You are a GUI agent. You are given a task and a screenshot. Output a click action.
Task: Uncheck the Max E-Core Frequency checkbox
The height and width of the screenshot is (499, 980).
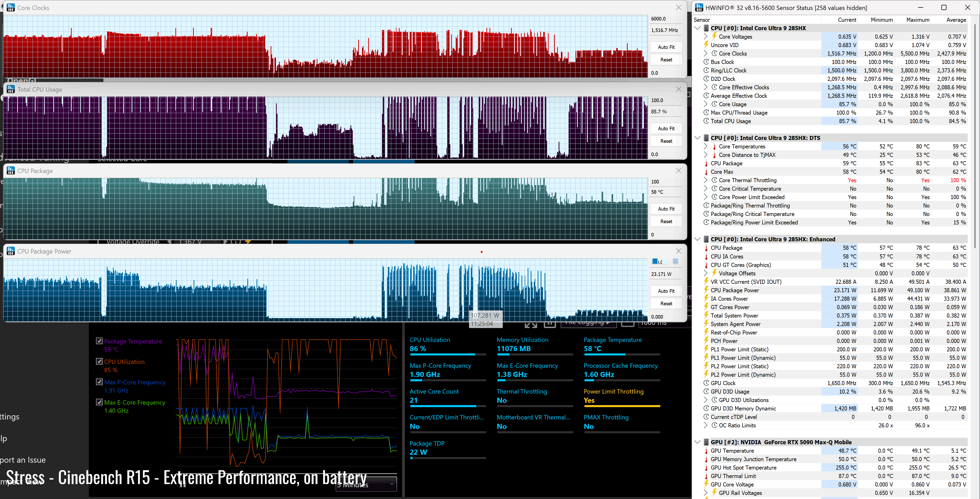[x=99, y=402]
